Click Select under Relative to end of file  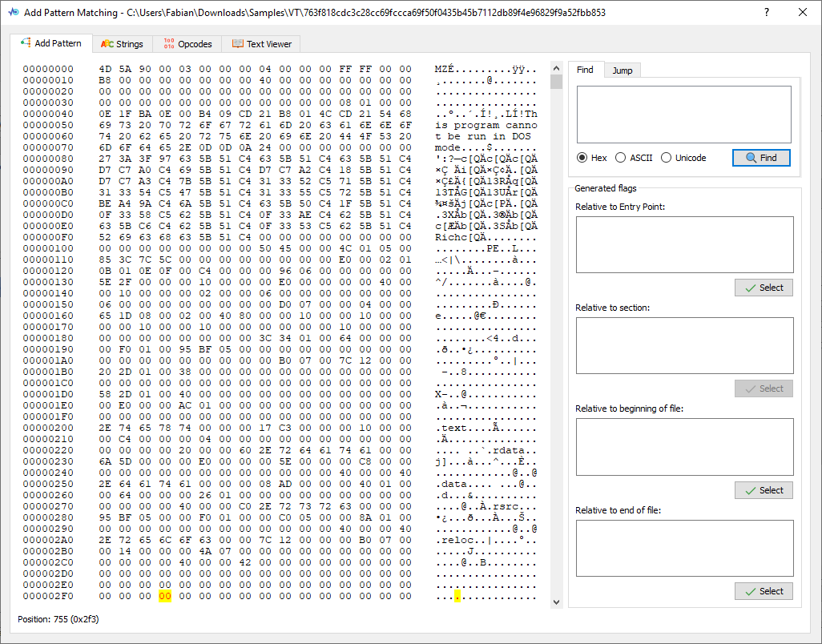click(764, 591)
